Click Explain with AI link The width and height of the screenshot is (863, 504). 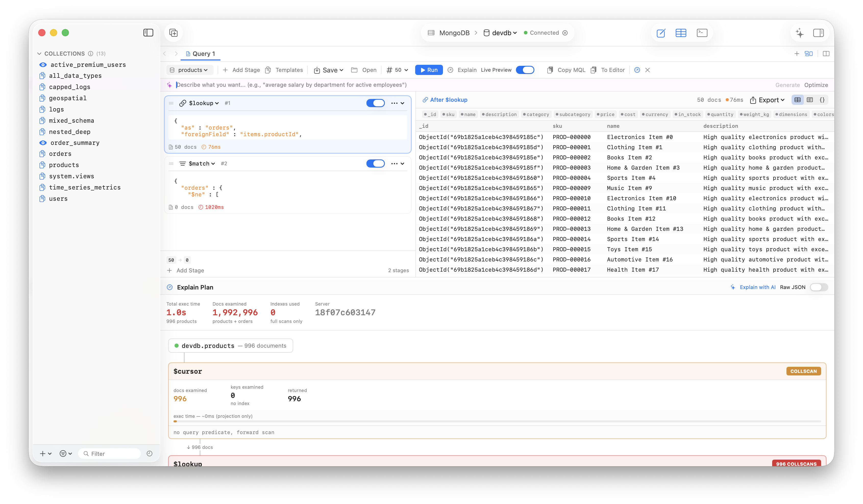coord(758,287)
